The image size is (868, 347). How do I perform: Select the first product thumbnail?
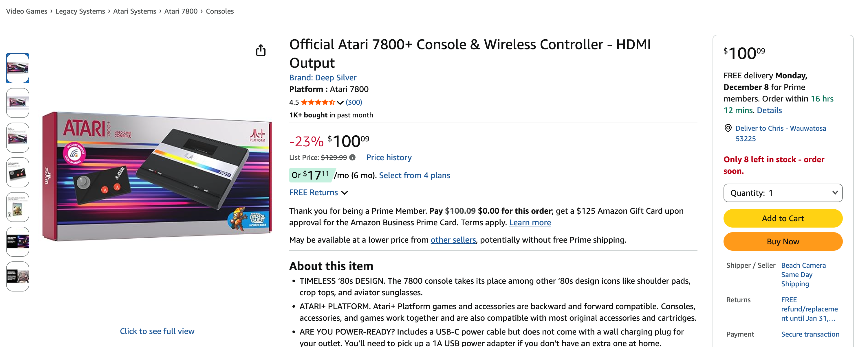pyautogui.click(x=18, y=68)
